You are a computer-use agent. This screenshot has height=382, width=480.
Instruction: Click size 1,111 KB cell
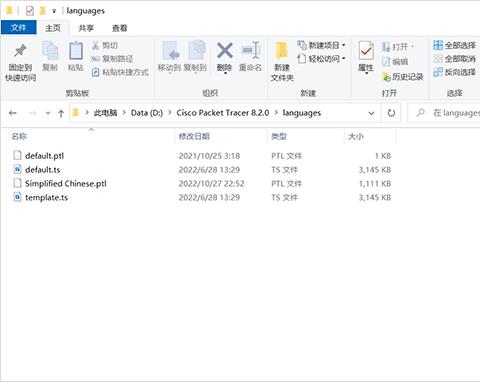click(x=375, y=184)
